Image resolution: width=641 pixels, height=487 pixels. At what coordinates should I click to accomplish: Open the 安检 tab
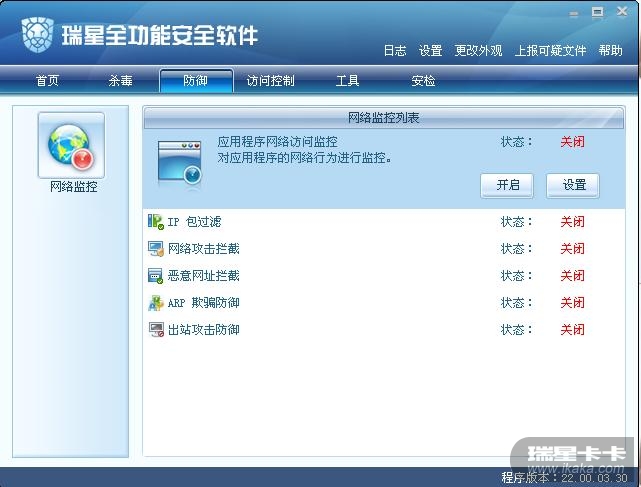click(423, 81)
